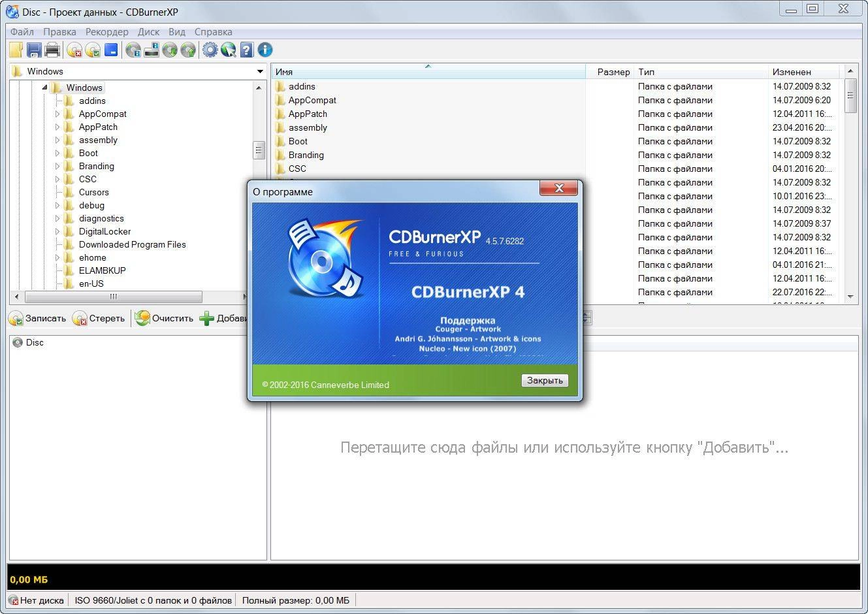Select Cursors folder in the tree
868x614 pixels.
pos(93,192)
